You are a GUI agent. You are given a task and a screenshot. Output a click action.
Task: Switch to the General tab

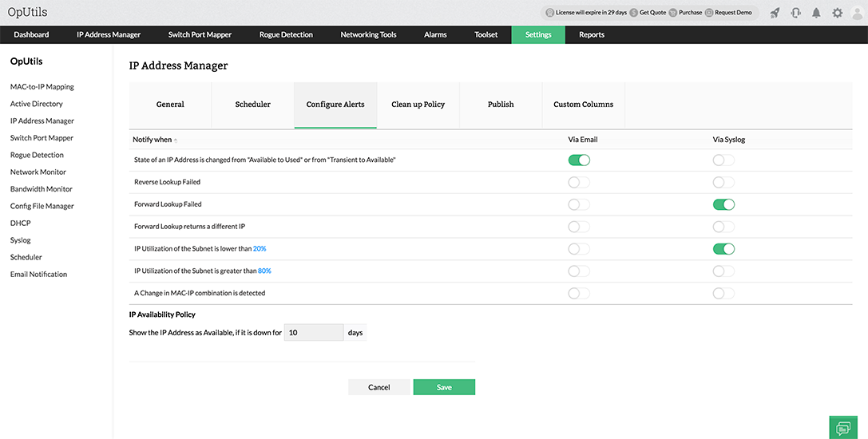[171, 105]
